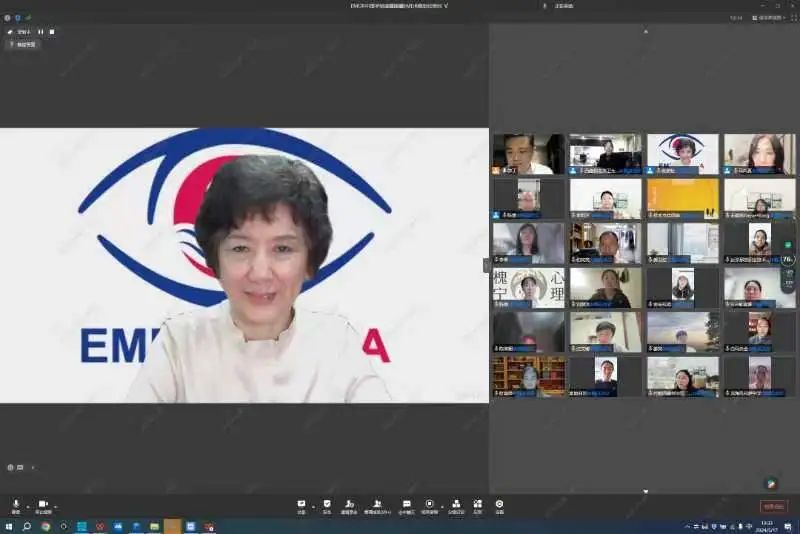The width and height of the screenshot is (800, 534).
Task: Toggle cloud recording in the toolbar
Action: pyautogui.click(x=429, y=506)
